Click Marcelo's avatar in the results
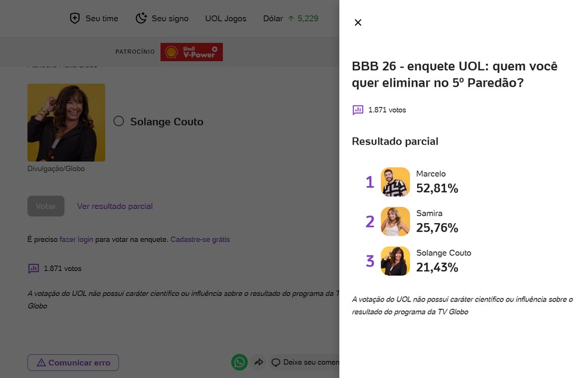588x378 pixels. (x=395, y=182)
